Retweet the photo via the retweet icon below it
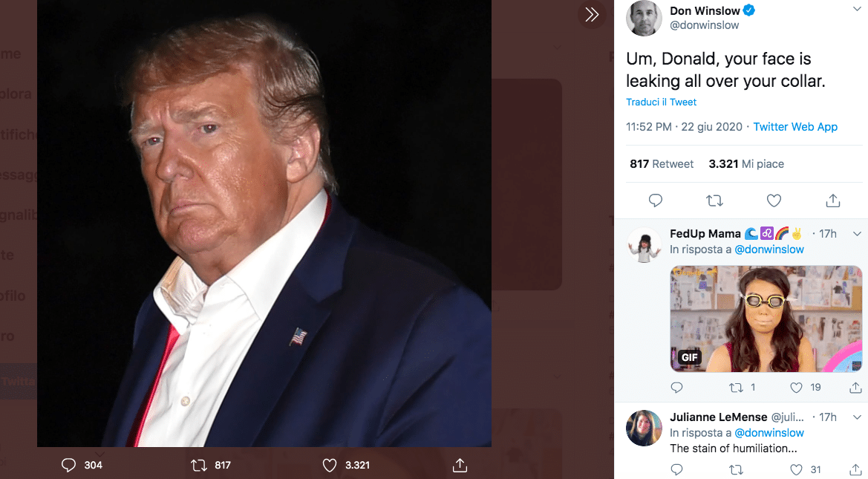The height and width of the screenshot is (479, 868). 198,465
